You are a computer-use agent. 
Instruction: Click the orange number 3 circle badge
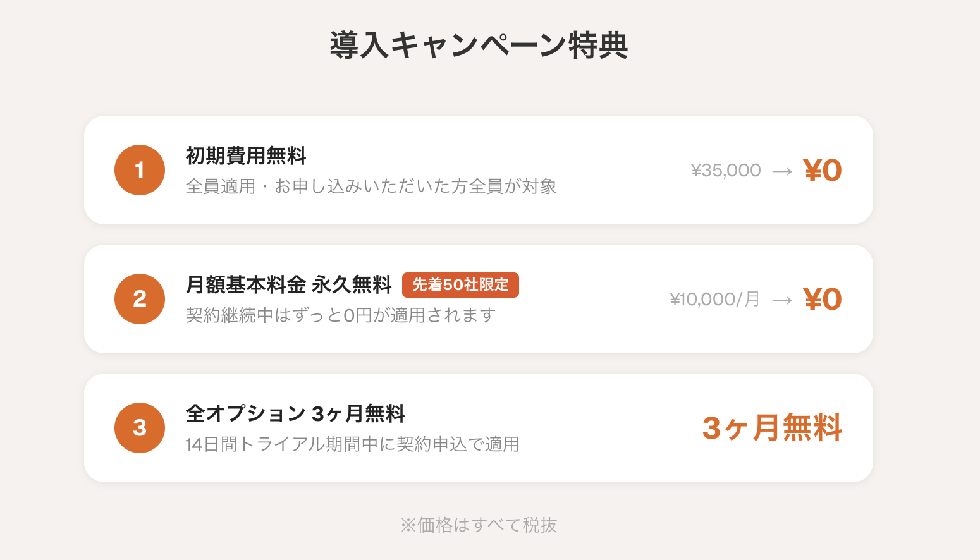[140, 428]
